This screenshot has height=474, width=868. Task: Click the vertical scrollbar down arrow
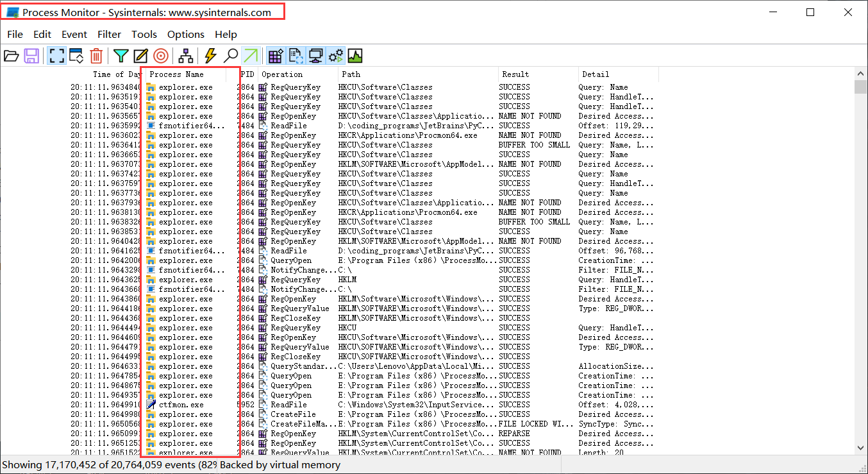pyautogui.click(x=861, y=448)
